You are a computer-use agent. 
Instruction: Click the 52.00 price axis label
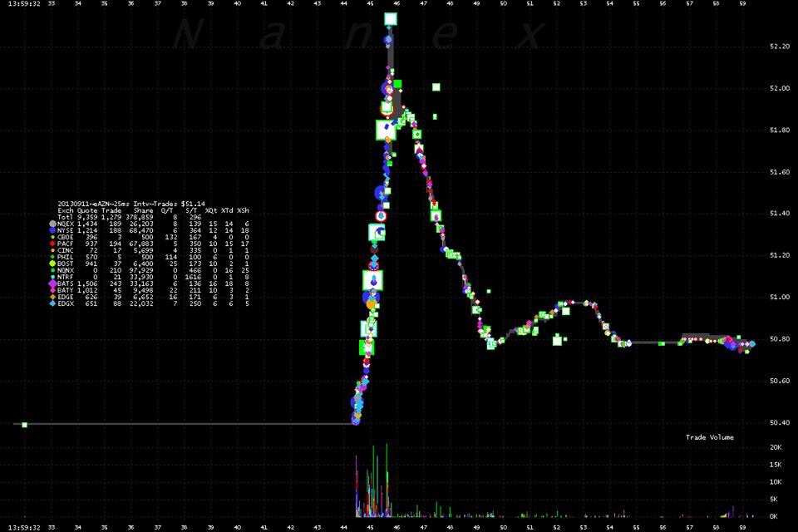[x=780, y=88]
